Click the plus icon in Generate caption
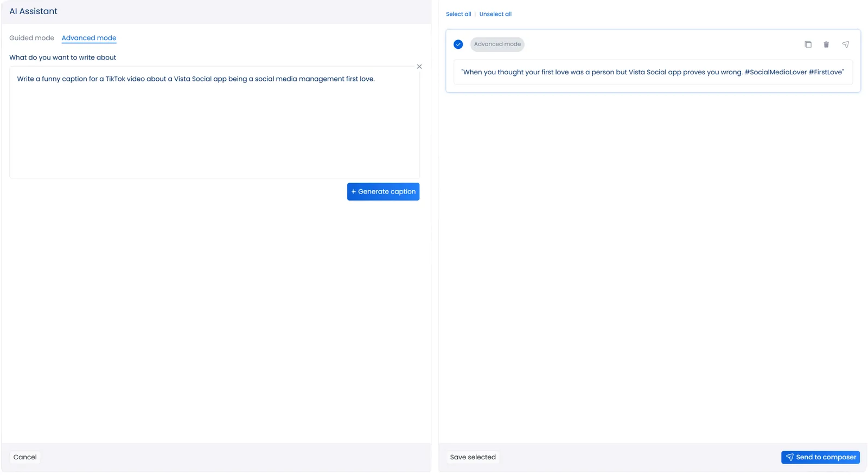The width and height of the screenshot is (868, 475). tap(354, 191)
